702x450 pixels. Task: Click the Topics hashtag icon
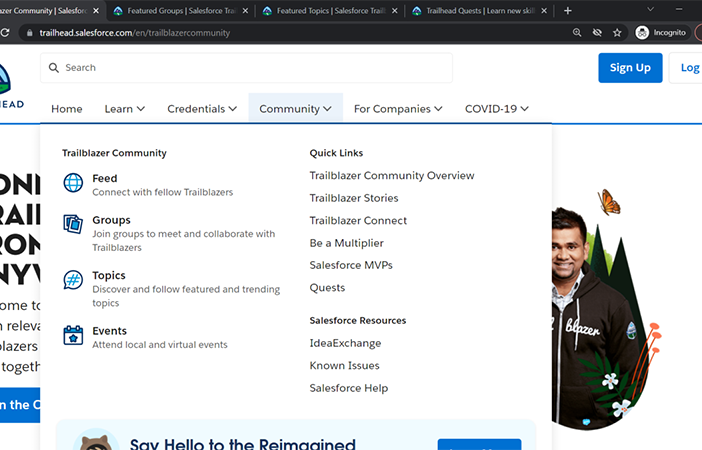[x=73, y=280]
